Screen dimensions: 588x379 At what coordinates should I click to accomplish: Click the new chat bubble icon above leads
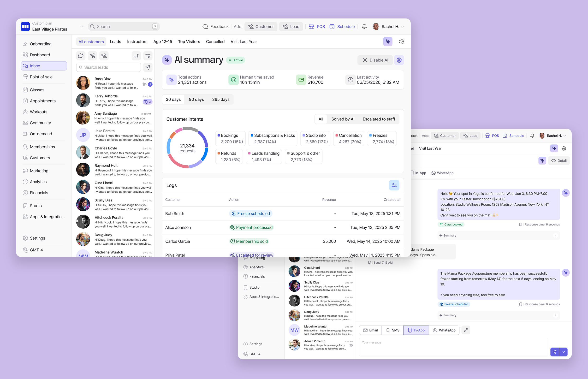click(x=81, y=56)
